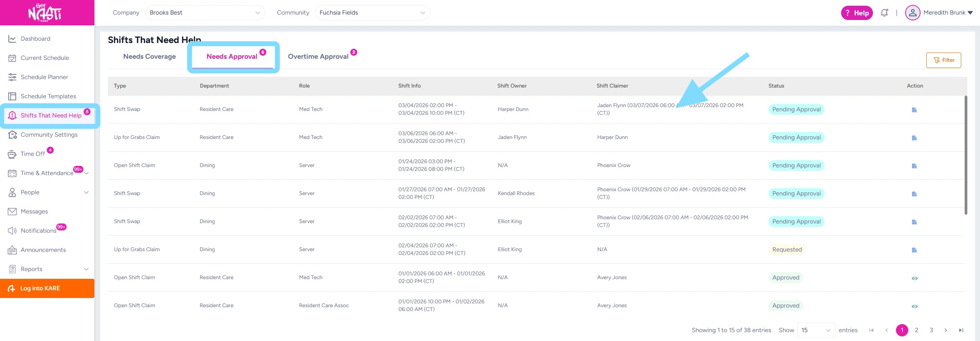
Task: Change the entries-per-page dropdown showing 15
Action: click(x=816, y=330)
